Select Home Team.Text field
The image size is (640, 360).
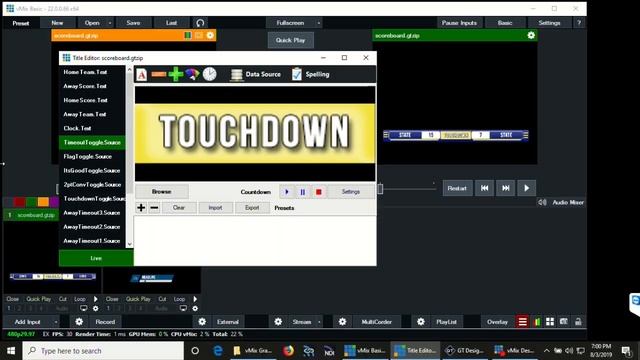92,72
